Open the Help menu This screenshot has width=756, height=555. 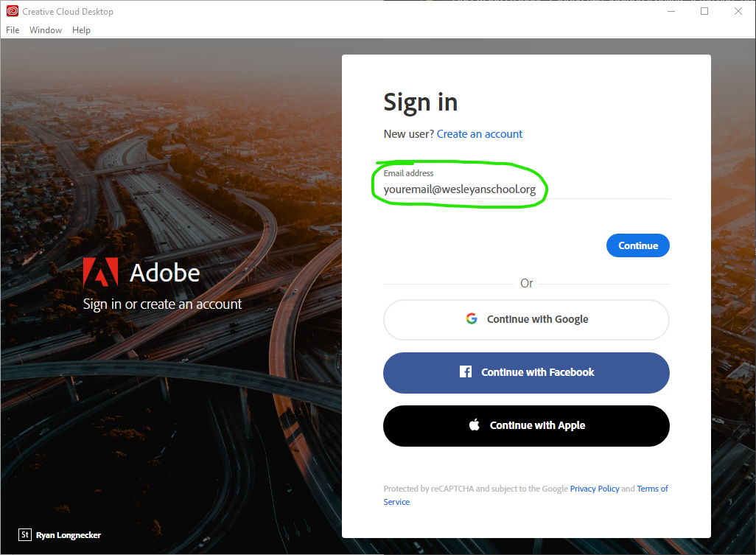(x=81, y=29)
